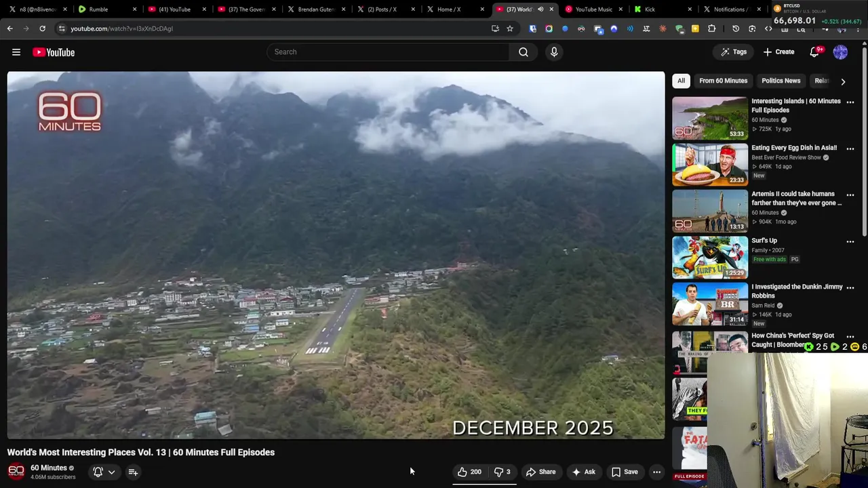Start voice search with microphone icon
The image size is (868, 488).
[554, 52]
